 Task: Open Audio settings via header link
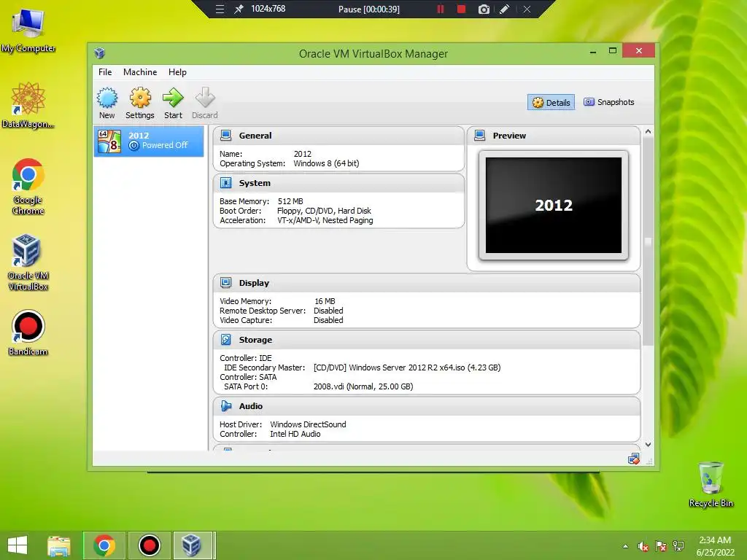point(251,406)
